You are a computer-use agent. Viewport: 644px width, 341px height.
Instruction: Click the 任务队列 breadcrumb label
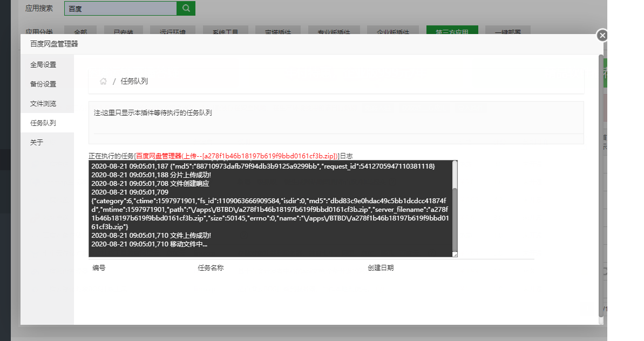(134, 81)
